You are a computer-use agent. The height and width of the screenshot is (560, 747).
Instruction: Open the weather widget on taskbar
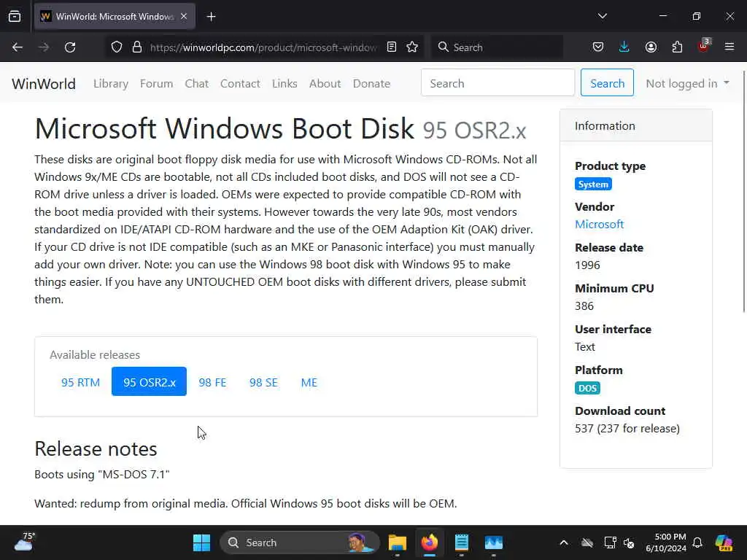(x=23, y=542)
